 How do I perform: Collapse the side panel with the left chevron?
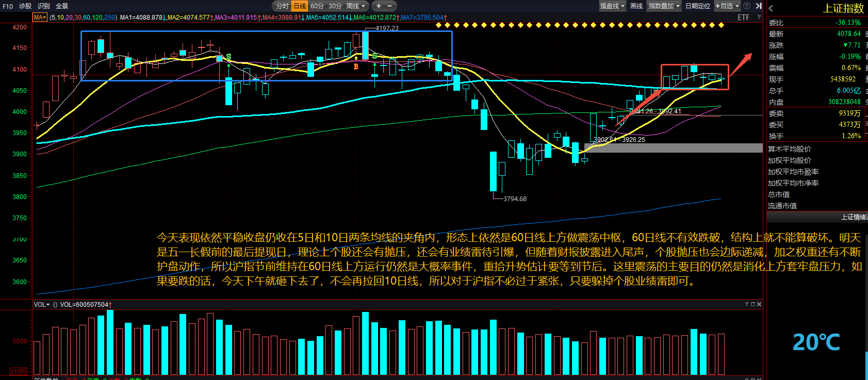pyautogui.click(x=771, y=8)
